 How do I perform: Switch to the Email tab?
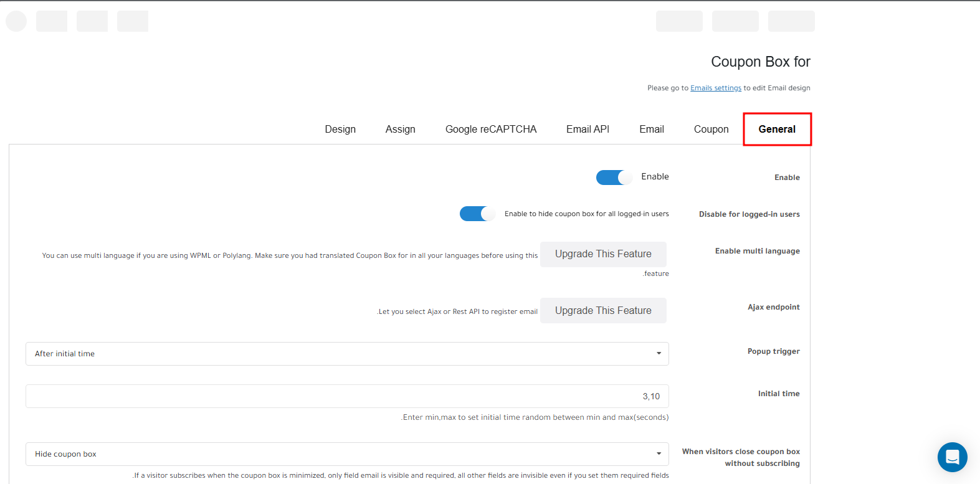[x=652, y=129]
